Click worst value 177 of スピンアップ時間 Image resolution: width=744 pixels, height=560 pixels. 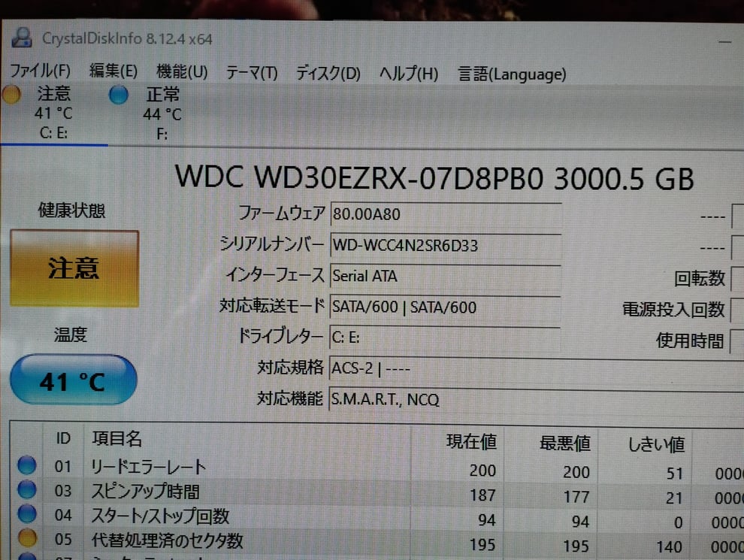(x=576, y=497)
